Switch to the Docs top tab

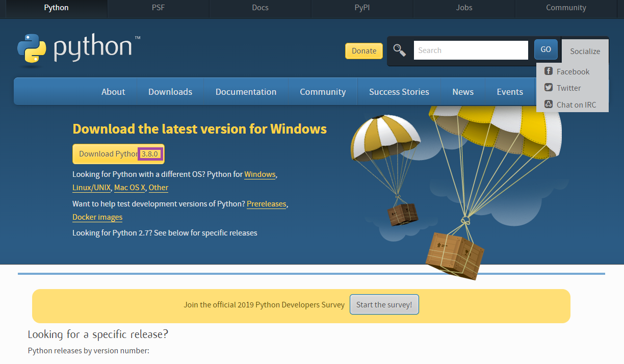(x=260, y=8)
